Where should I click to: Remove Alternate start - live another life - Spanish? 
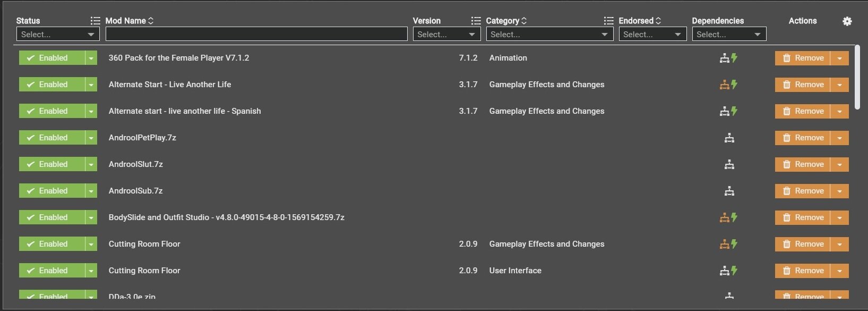point(803,111)
